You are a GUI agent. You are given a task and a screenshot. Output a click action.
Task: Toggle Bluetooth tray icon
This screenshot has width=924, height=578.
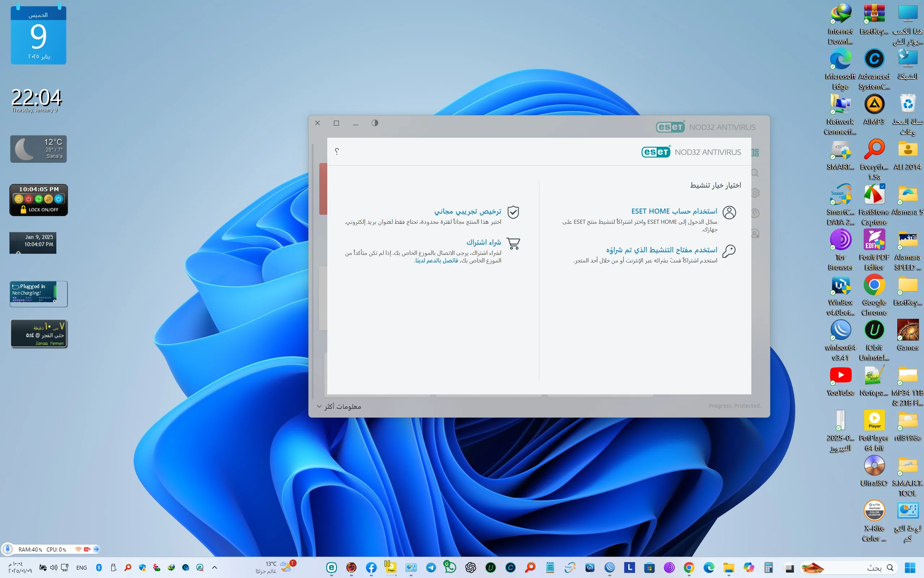pyautogui.click(x=99, y=568)
